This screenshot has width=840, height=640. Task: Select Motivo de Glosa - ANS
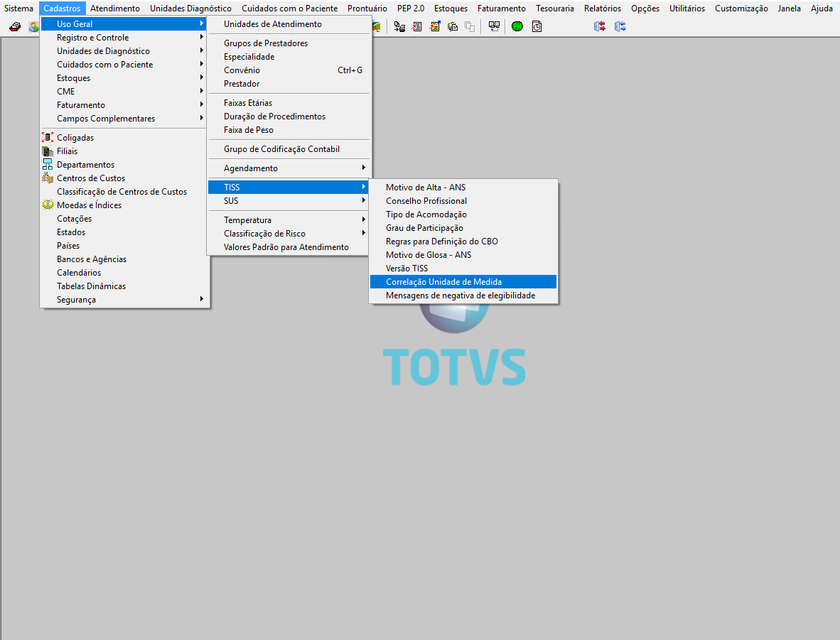point(463,255)
